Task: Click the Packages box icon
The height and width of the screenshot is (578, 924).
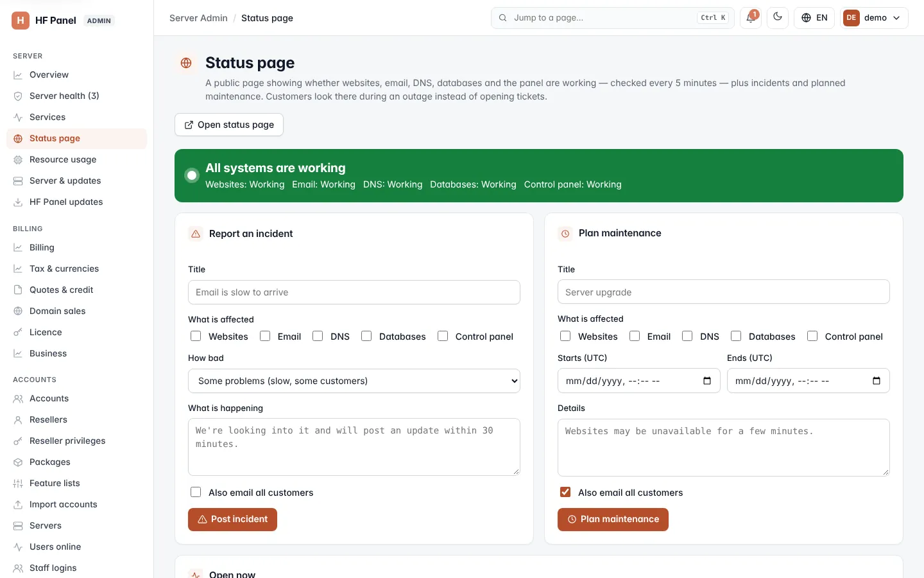Action: pos(18,462)
